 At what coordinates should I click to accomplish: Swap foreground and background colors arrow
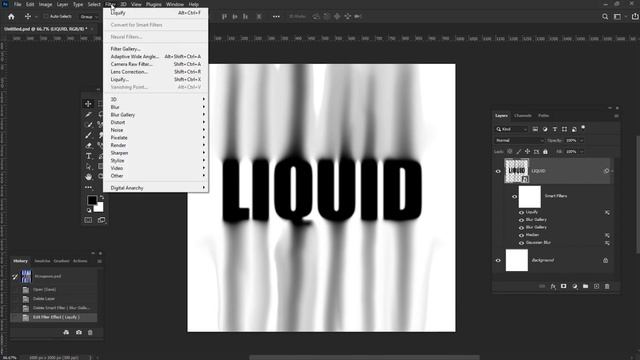coord(102,198)
